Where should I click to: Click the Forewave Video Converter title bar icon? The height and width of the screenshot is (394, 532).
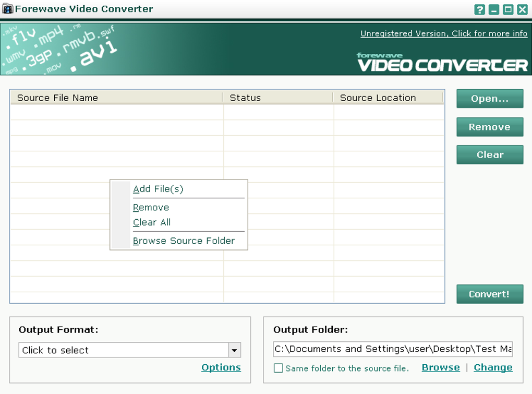(x=8, y=9)
